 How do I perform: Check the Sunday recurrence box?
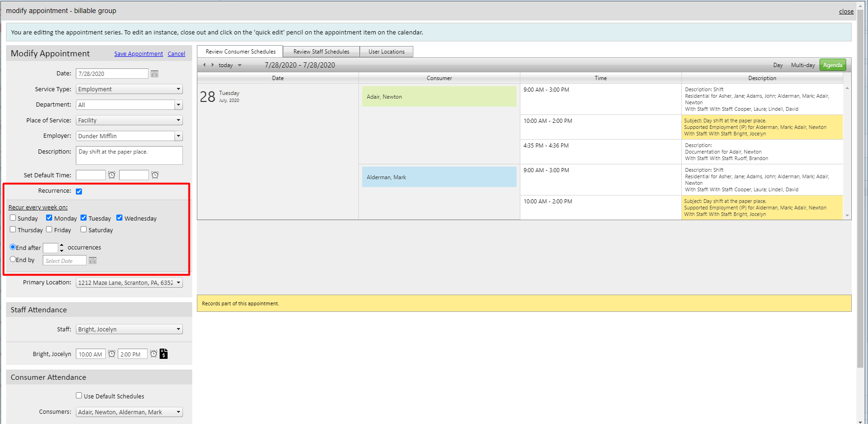coord(13,218)
